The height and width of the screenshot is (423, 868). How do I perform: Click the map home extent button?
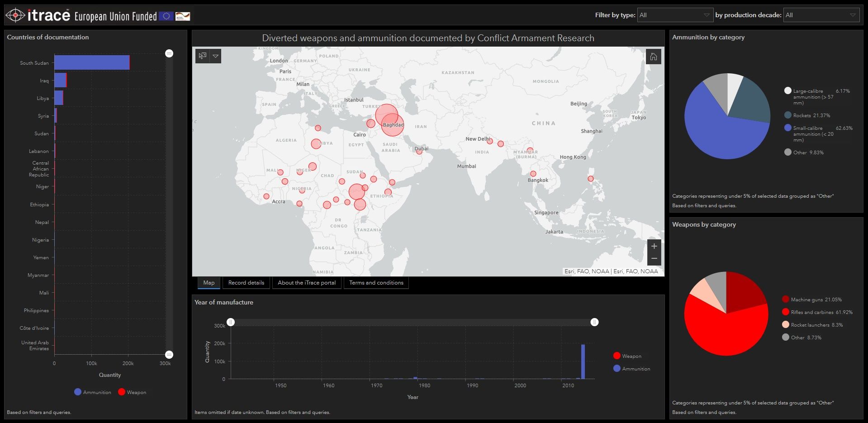coord(653,57)
